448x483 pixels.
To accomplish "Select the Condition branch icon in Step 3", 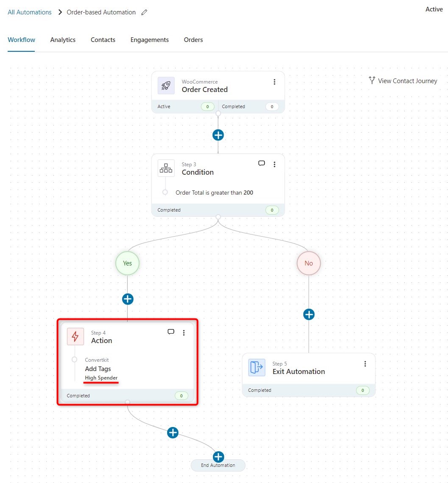I will click(165, 168).
